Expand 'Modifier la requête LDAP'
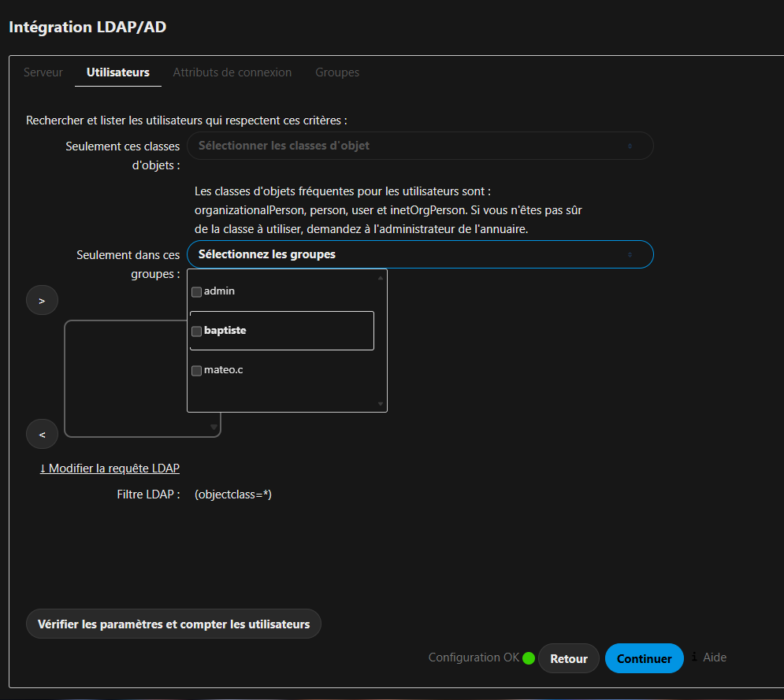 pos(110,469)
